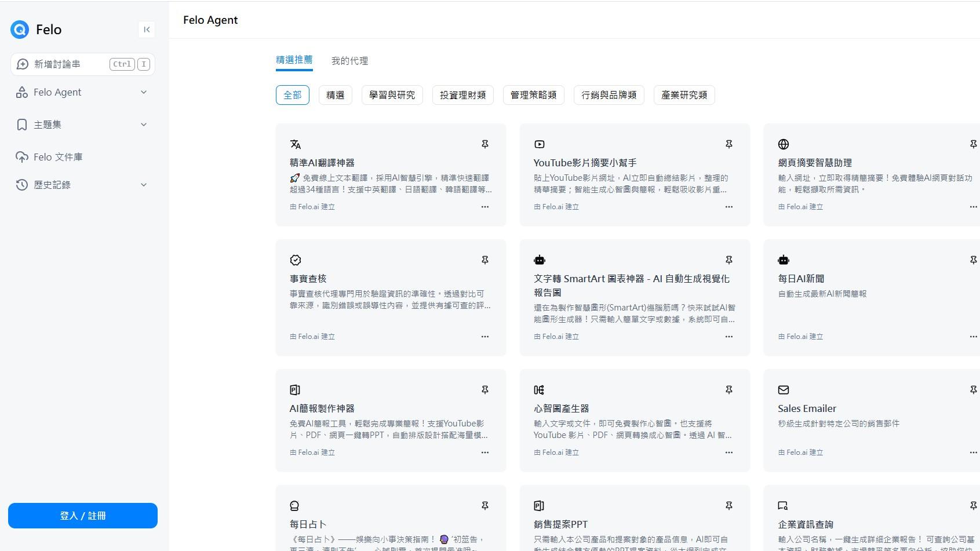Select the 投資理財類 category filter

463,95
